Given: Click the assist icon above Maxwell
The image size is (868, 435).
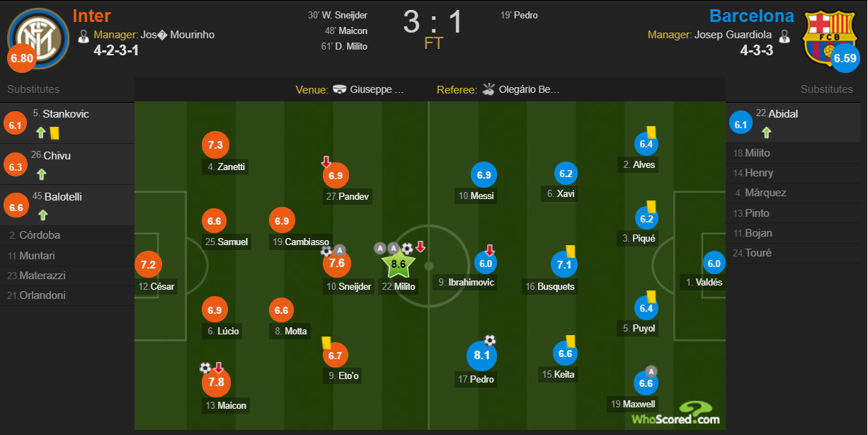Looking at the screenshot, I should tap(651, 371).
